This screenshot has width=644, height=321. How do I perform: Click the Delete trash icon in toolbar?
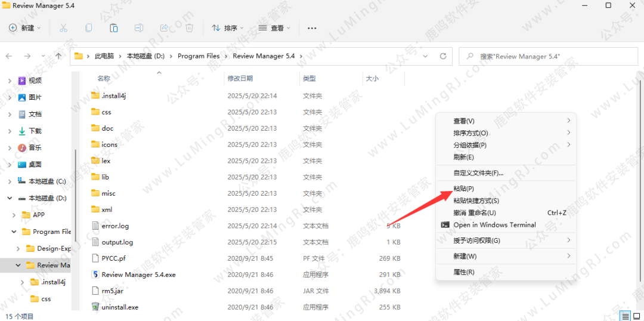coord(189,28)
